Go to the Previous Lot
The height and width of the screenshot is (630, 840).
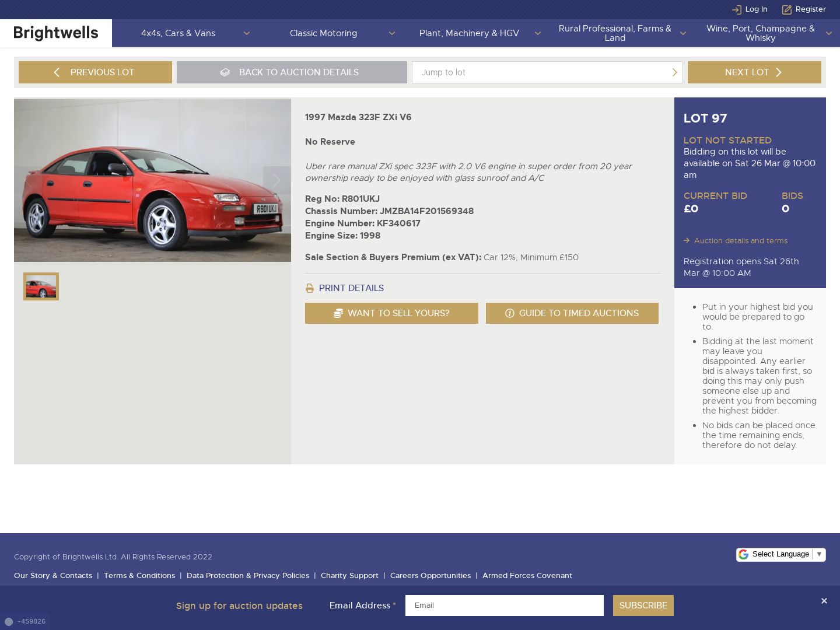(x=95, y=72)
